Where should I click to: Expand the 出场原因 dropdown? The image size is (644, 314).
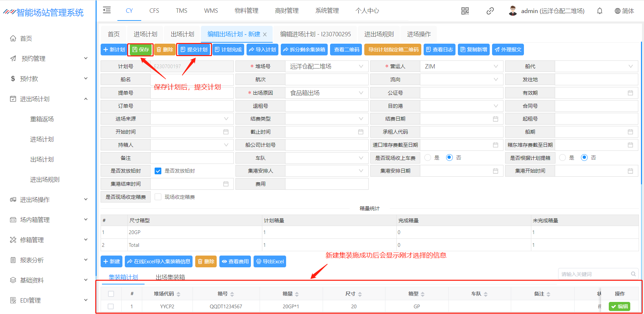click(x=327, y=93)
